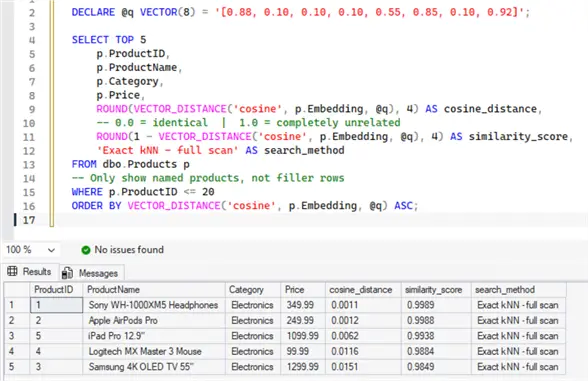The height and width of the screenshot is (381, 588).
Task: Click the cosine_distance value 0.0012
Action: pyautogui.click(x=363, y=321)
